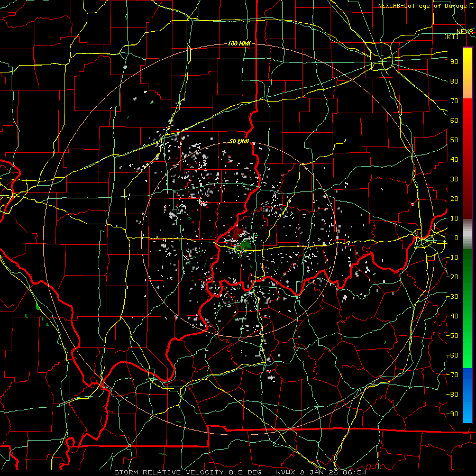Screen dimensions: 476x476
Task: Click the -20 value on velocity scale
Action: click(453, 277)
